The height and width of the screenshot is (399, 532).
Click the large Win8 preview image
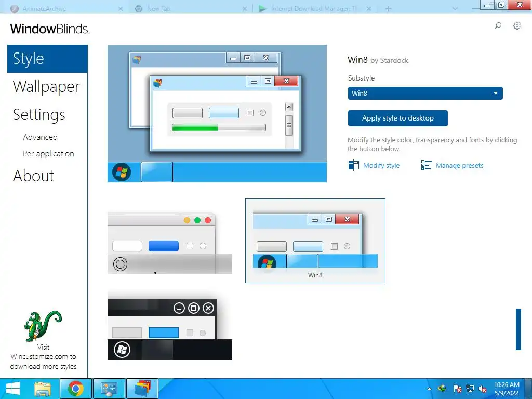click(217, 114)
